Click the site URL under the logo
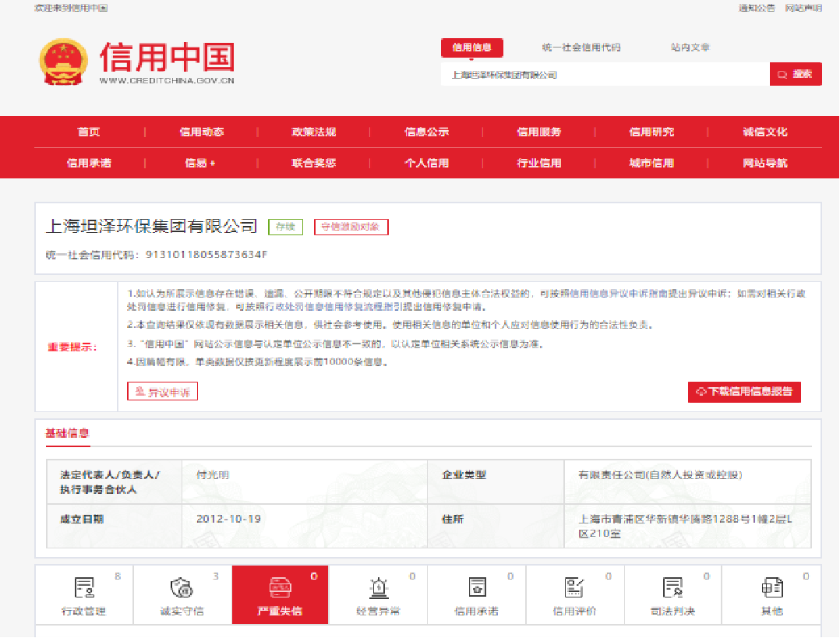 (x=167, y=80)
